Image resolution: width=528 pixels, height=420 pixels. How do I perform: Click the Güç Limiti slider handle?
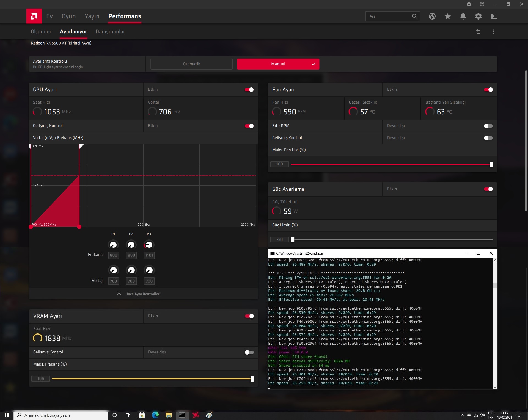click(x=293, y=240)
